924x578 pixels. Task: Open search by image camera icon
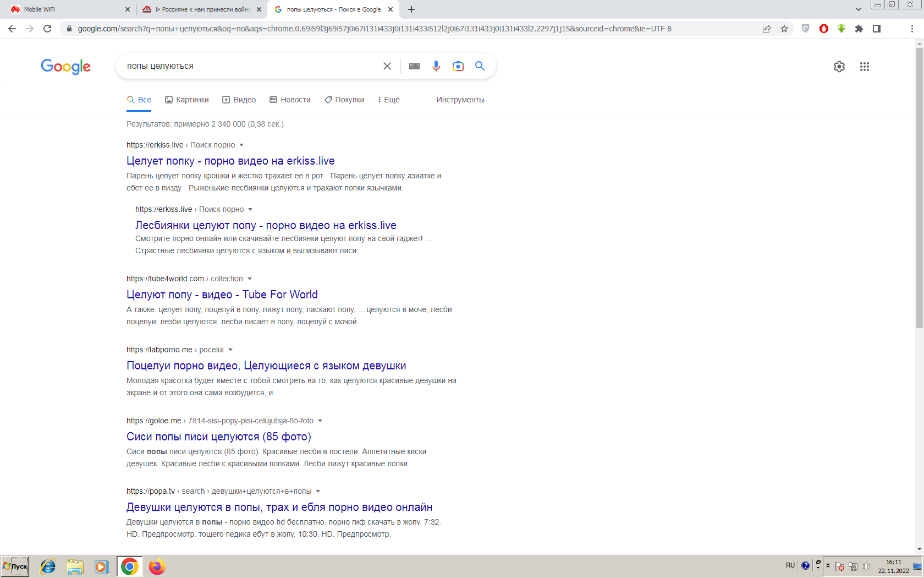[458, 66]
